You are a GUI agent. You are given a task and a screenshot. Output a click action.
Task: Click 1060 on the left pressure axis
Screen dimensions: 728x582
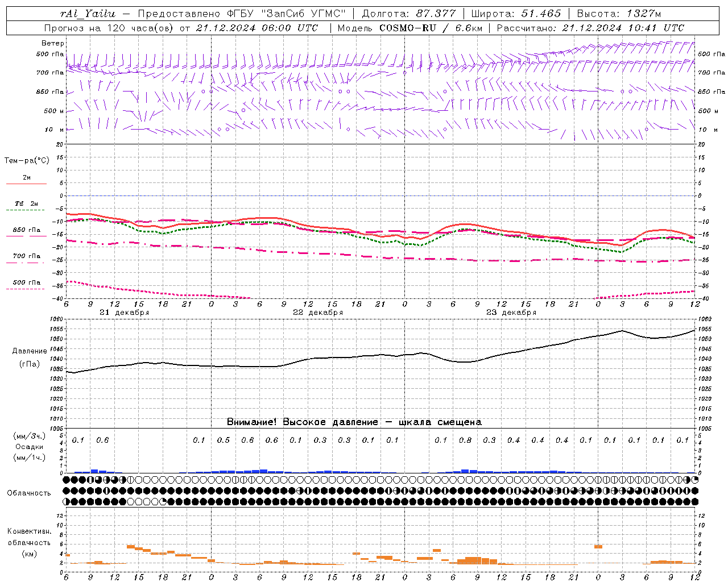[57, 319]
